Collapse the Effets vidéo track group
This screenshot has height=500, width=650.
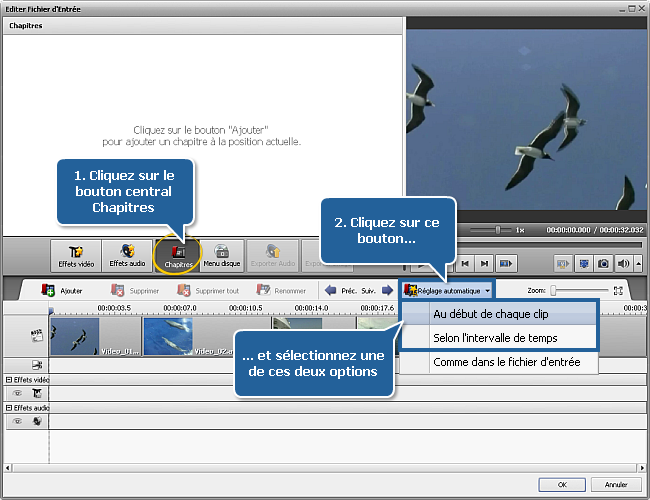coord(9,380)
